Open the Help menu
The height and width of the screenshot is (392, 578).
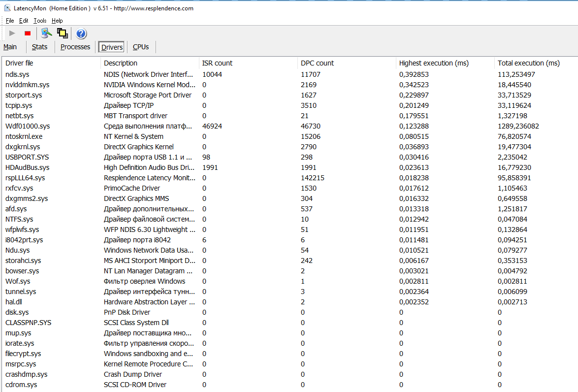[x=57, y=21]
